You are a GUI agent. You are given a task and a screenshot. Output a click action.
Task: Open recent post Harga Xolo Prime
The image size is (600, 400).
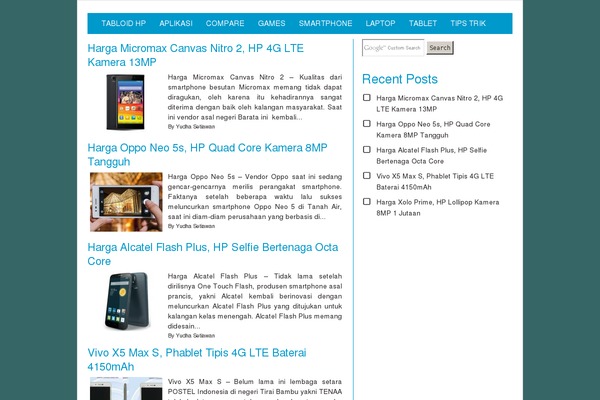click(438, 207)
